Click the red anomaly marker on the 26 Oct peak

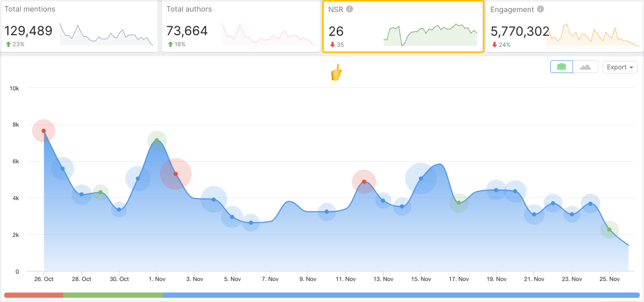click(44, 131)
